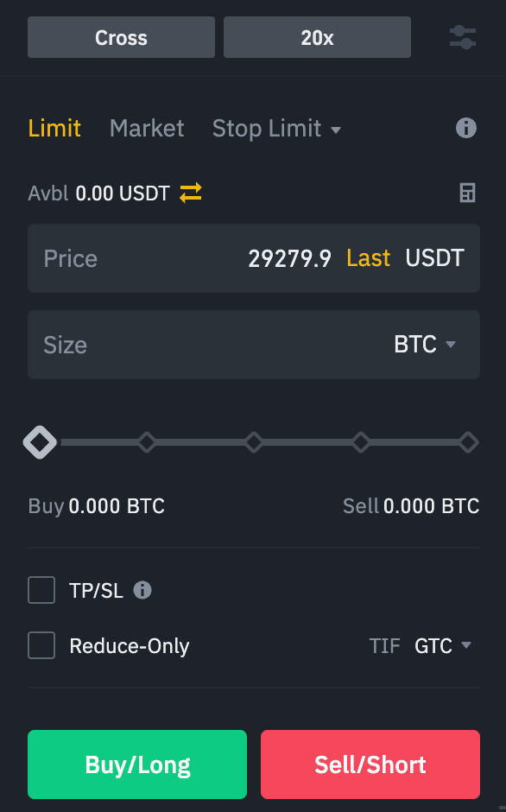Select the Limit order tab
506x812 pixels.
(54, 128)
